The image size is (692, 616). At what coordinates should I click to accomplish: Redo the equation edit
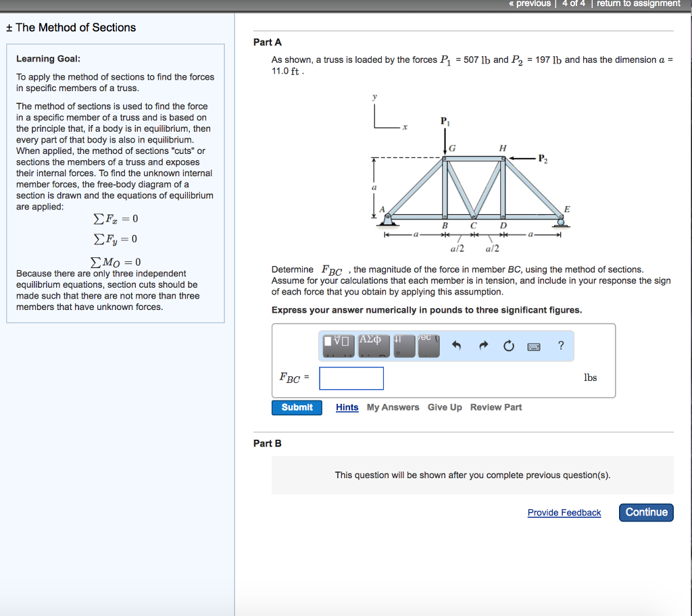tap(483, 345)
